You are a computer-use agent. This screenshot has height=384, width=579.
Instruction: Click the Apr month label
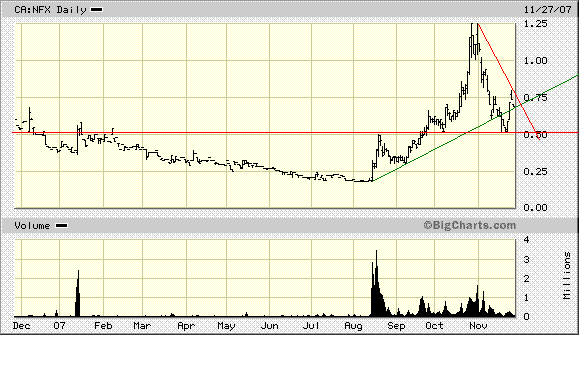pyautogui.click(x=186, y=326)
